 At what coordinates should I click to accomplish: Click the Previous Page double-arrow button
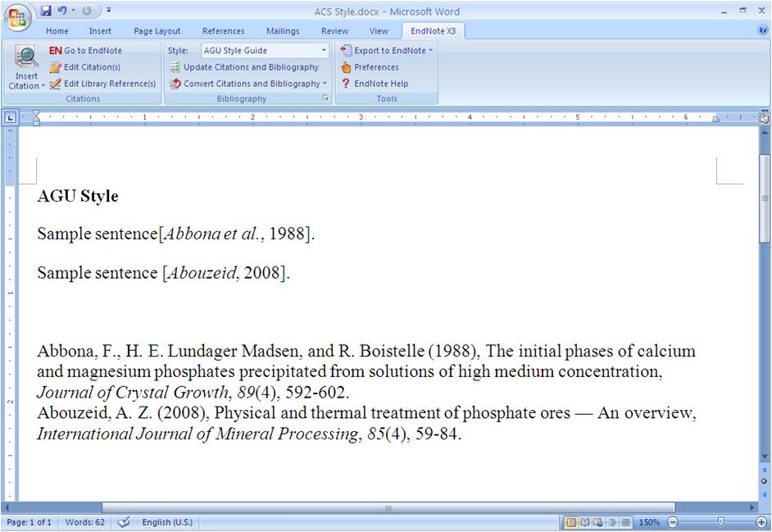(x=765, y=470)
